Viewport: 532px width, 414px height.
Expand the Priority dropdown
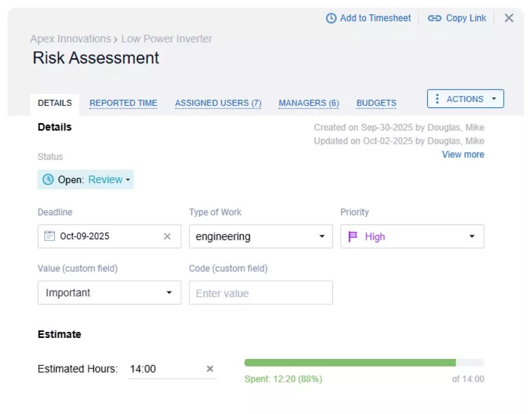[x=471, y=236]
